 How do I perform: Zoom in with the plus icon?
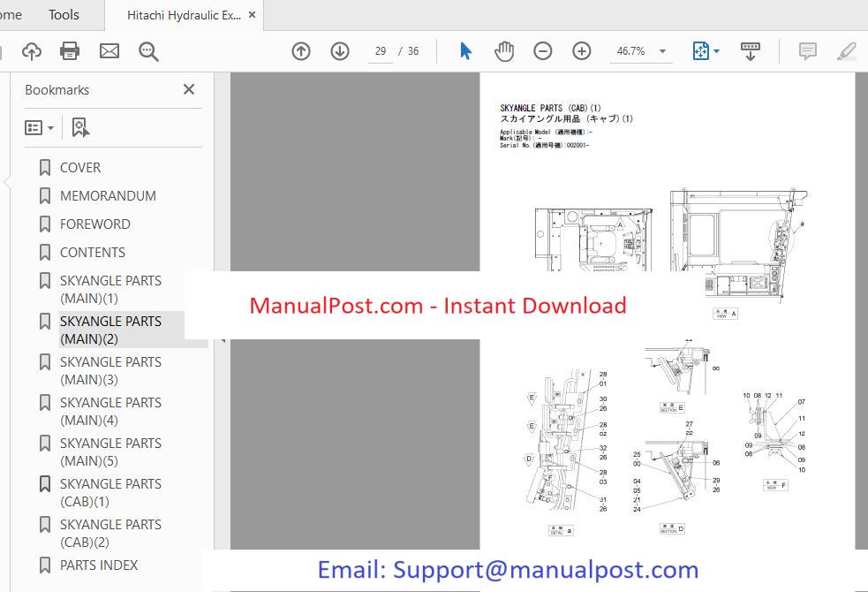click(x=582, y=51)
